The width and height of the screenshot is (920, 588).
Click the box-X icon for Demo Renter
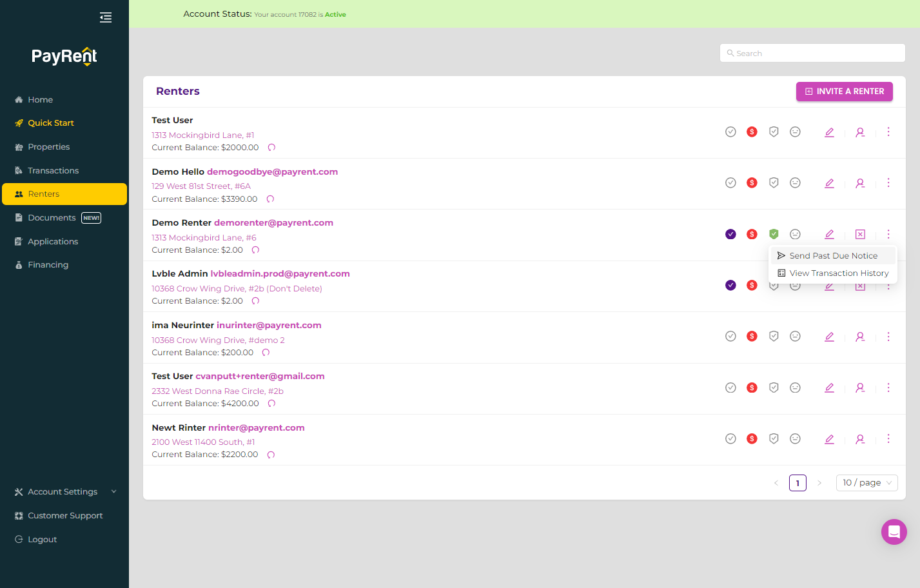tap(860, 234)
